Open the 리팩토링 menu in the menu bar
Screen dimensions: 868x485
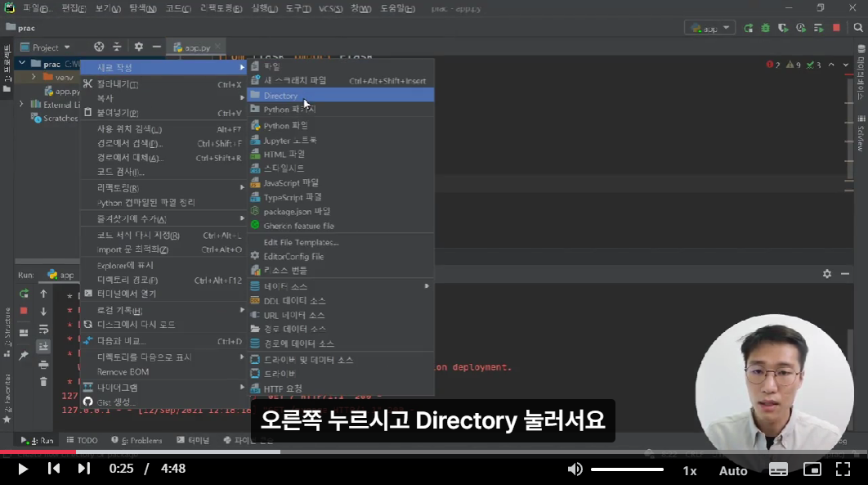(x=221, y=9)
